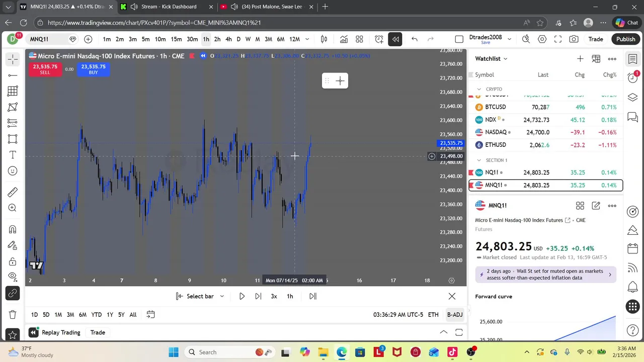Open indicator templates grid

pyautogui.click(x=359, y=39)
